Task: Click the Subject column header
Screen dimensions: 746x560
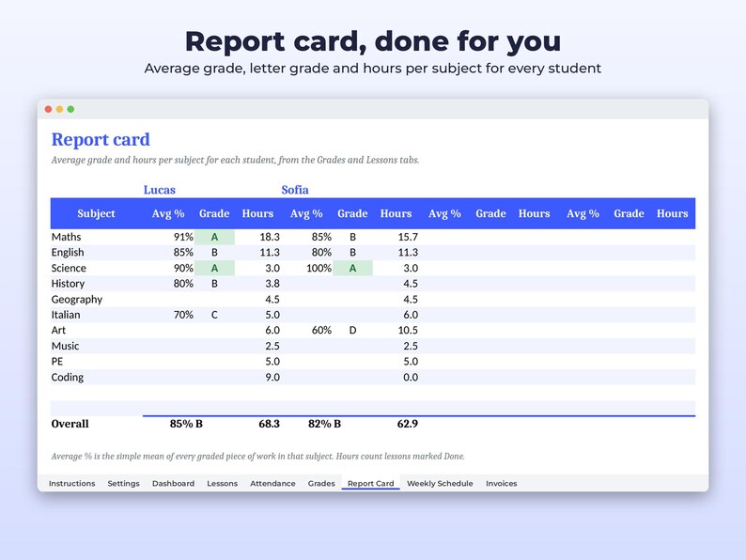Action: (96, 213)
